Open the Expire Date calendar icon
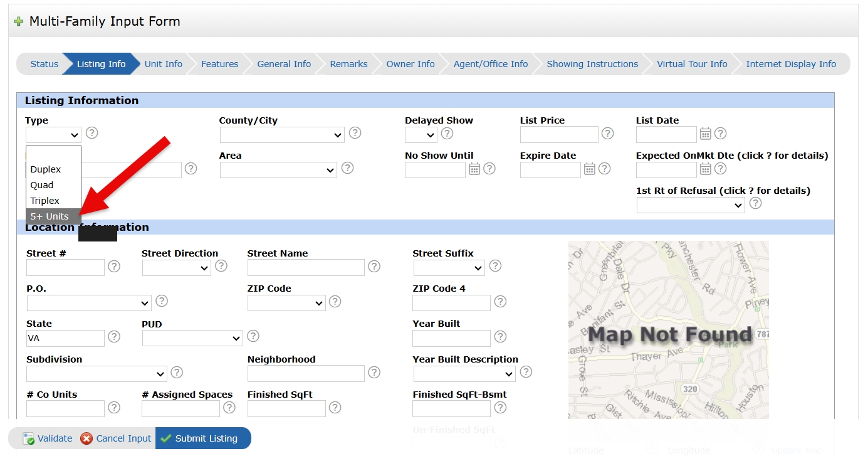The image size is (868, 456). point(589,169)
